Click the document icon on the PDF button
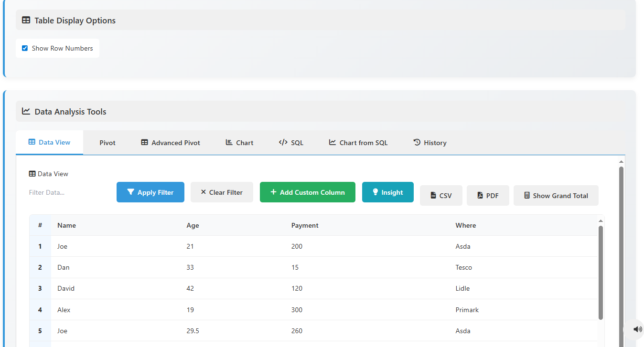 click(x=479, y=195)
